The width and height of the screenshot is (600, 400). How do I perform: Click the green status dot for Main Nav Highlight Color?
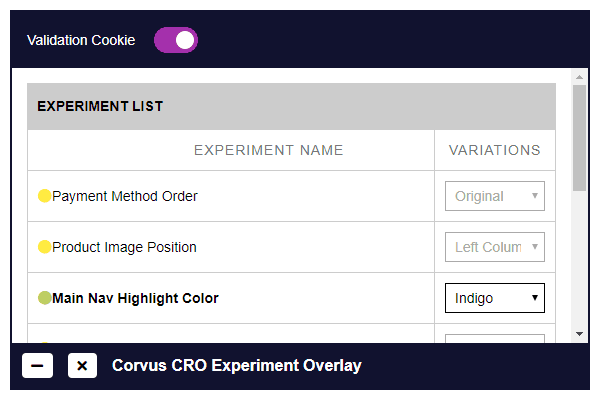(x=44, y=297)
